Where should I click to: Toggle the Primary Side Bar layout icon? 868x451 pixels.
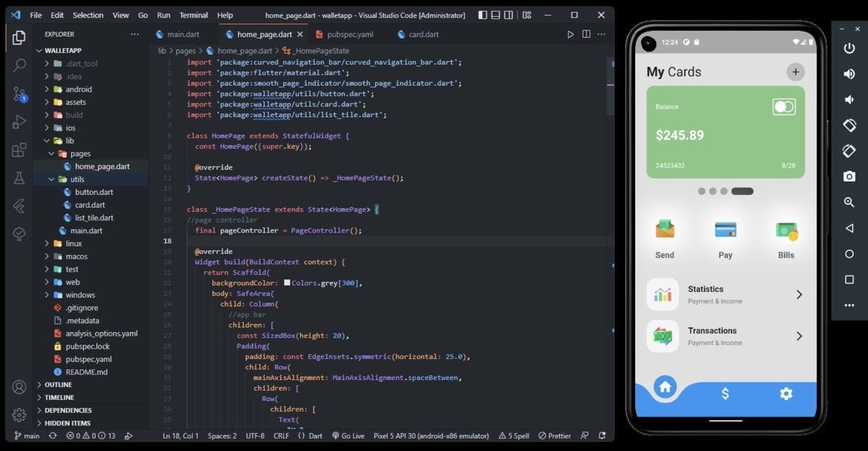pyautogui.click(x=482, y=14)
